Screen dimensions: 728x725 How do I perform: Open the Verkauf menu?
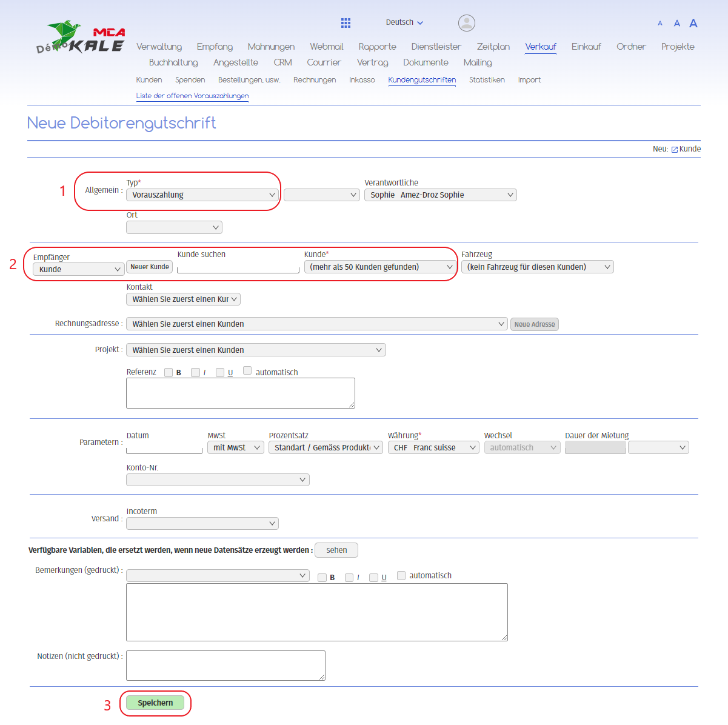click(541, 47)
